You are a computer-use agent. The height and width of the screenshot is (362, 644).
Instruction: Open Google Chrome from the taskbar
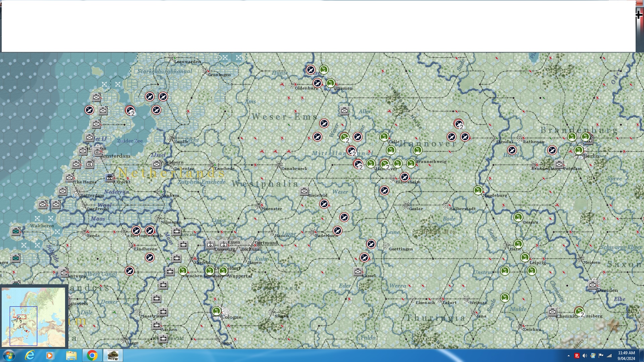click(92, 355)
